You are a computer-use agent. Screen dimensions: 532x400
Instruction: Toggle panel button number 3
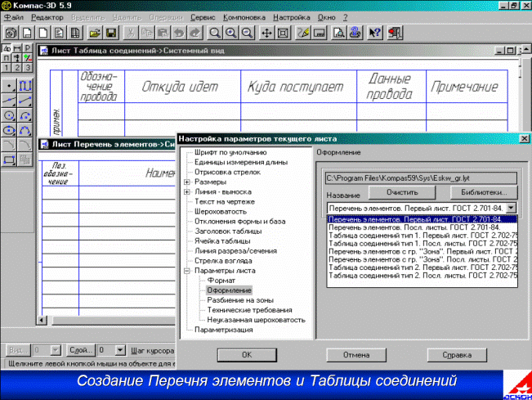click(x=28, y=68)
